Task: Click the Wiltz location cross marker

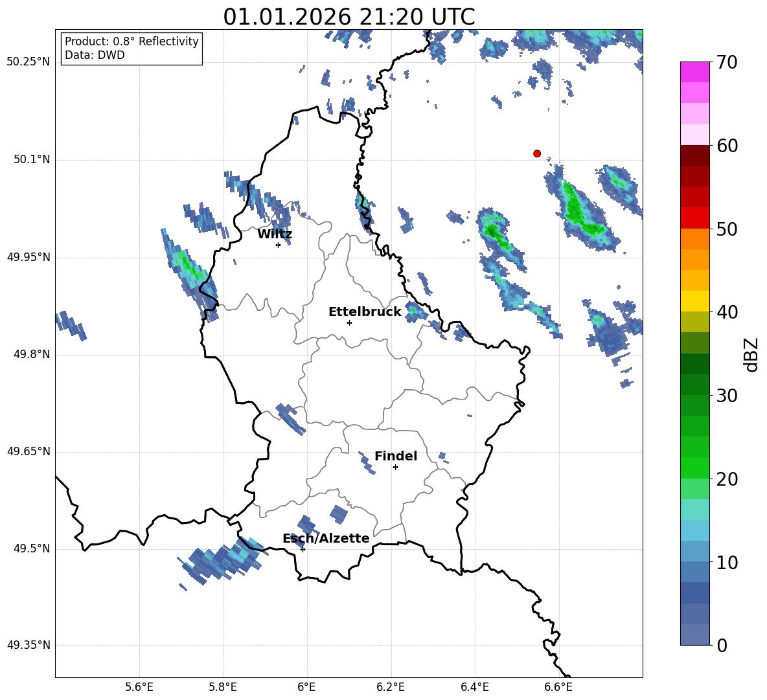Action: tap(279, 245)
